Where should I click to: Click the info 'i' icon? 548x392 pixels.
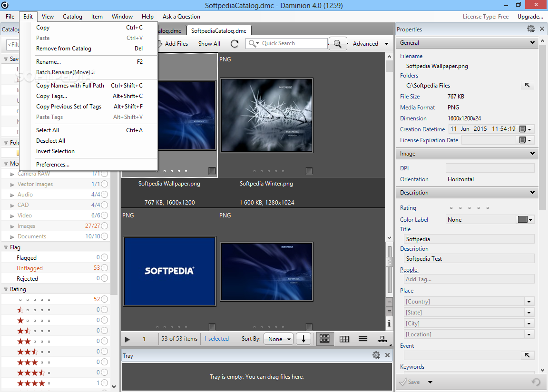coord(389,323)
